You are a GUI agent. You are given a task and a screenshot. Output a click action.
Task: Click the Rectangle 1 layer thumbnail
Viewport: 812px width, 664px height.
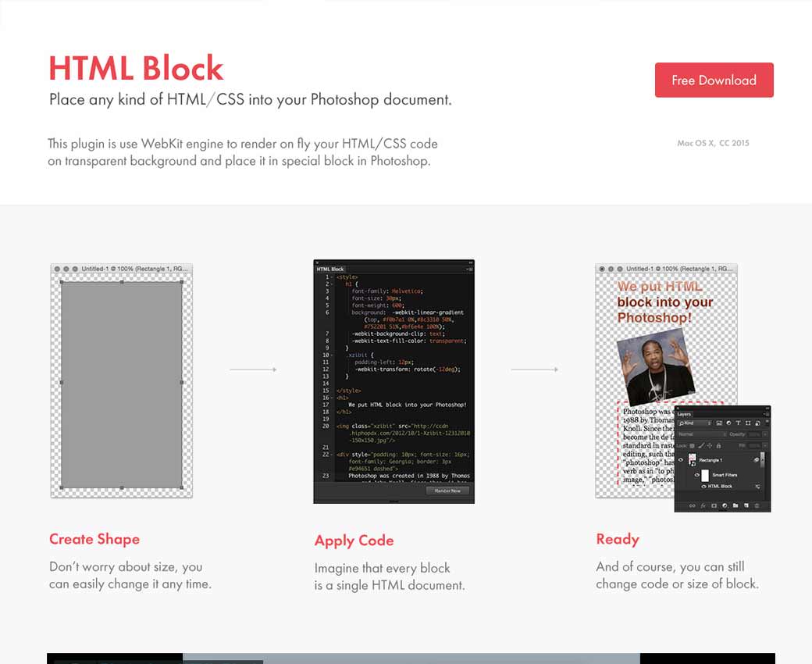691,459
